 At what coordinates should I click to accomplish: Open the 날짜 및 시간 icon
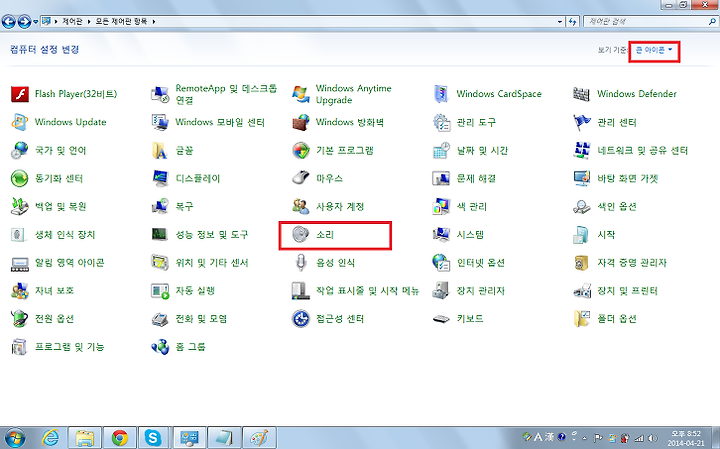pos(441,150)
